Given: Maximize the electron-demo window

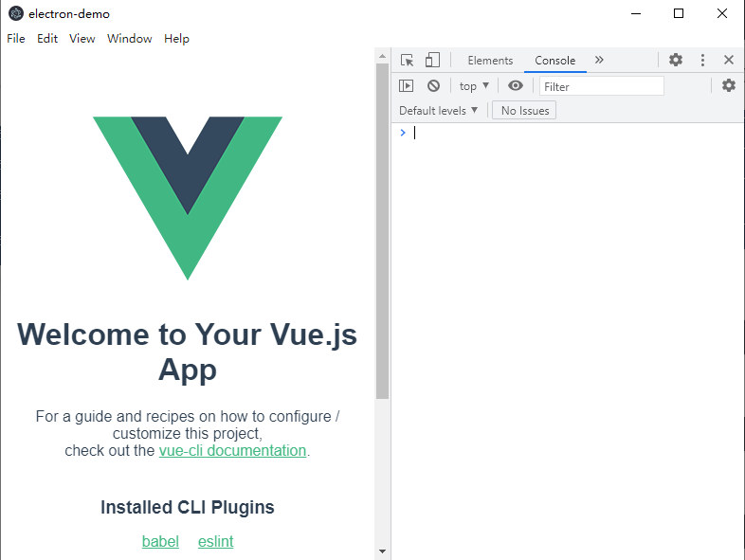Looking at the screenshot, I should [x=679, y=13].
